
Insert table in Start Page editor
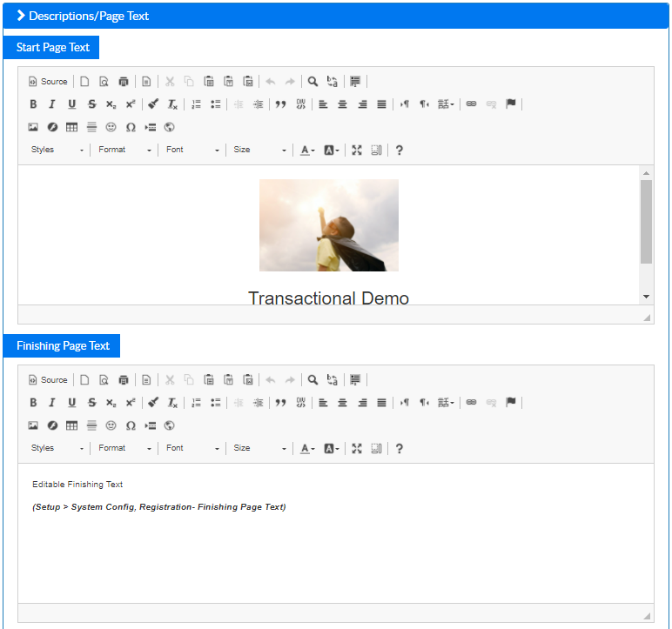click(72, 127)
